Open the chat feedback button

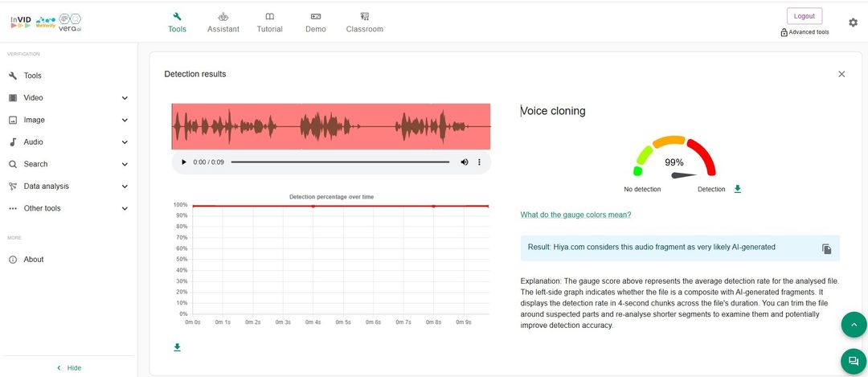click(853, 362)
